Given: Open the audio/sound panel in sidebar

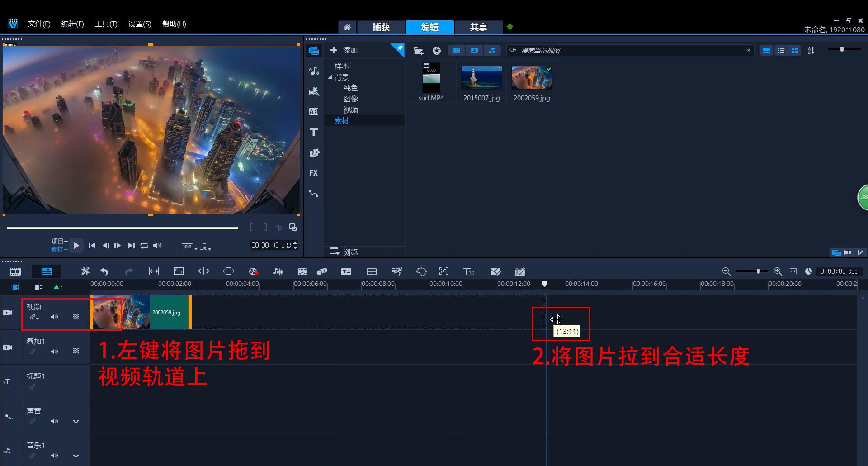Looking at the screenshot, I should click(x=314, y=71).
